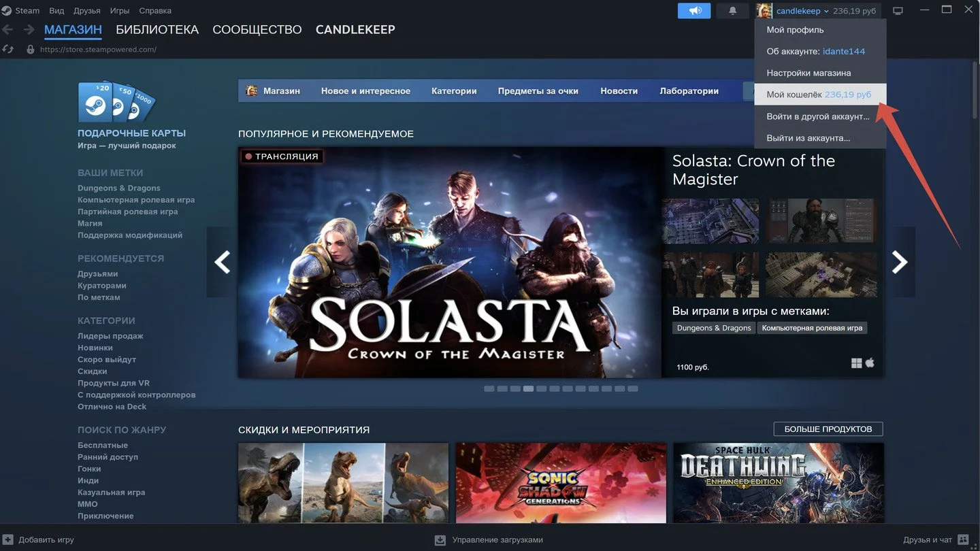Open the Sonic X Shadow Generations sale tile
This screenshot has height=551, width=980.
coord(561,483)
